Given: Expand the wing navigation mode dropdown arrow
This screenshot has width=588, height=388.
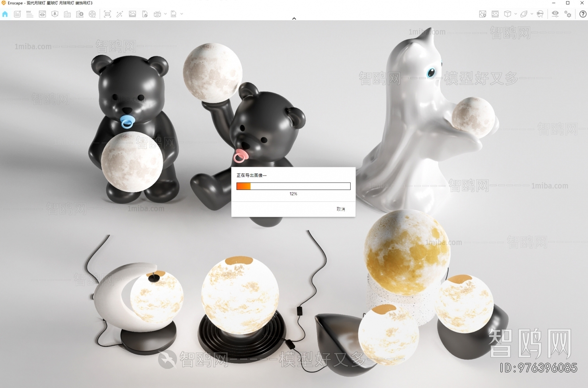Looking at the screenshot, I should coord(532,14).
